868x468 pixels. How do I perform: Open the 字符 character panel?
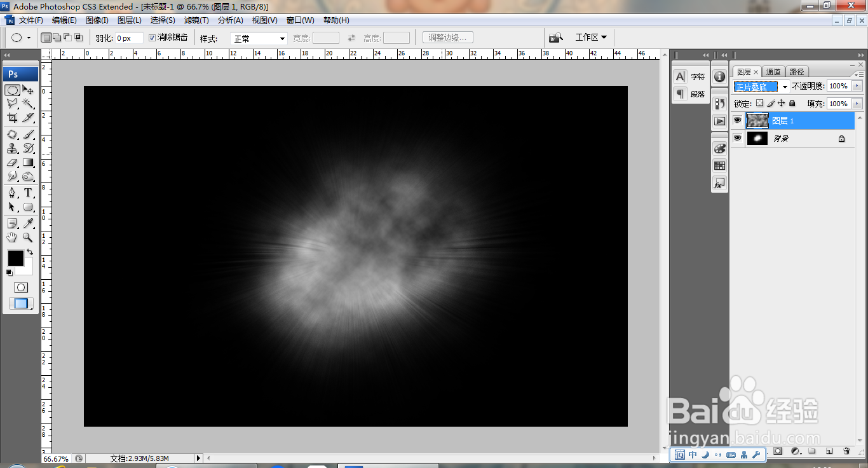point(690,77)
